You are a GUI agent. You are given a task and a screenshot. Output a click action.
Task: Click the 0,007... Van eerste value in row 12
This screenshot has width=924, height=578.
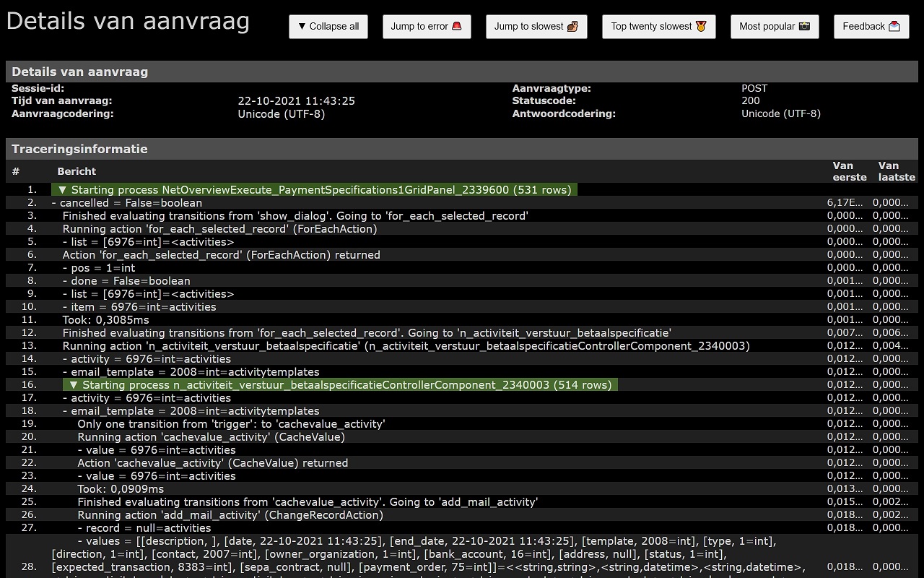coord(845,333)
